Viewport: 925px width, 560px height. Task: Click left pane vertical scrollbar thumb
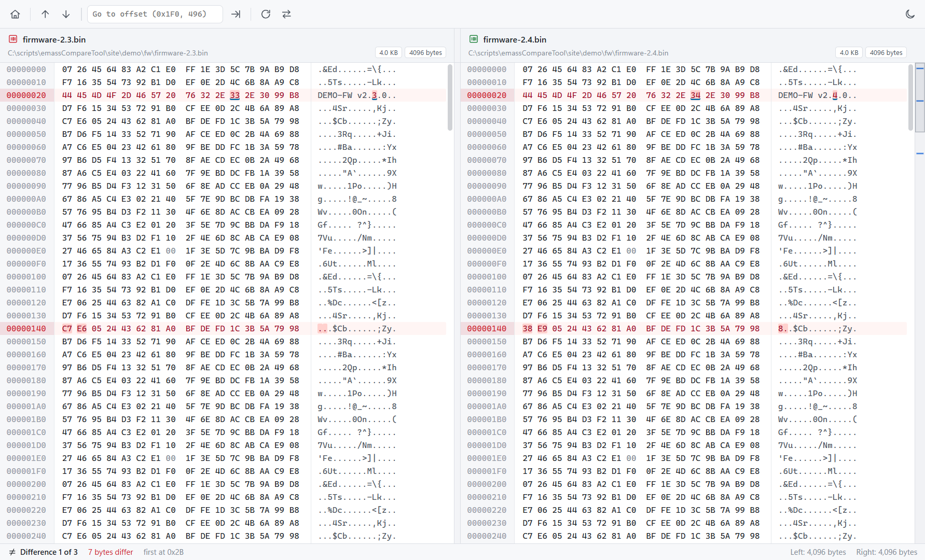[x=450, y=97]
